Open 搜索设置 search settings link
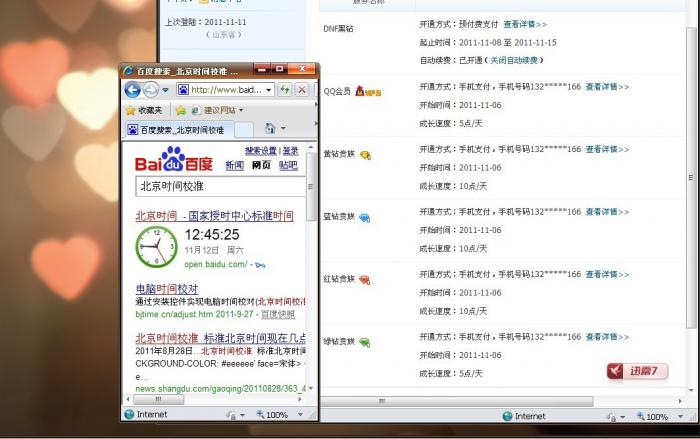Viewport: 700px width, 439px height. click(x=260, y=151)
